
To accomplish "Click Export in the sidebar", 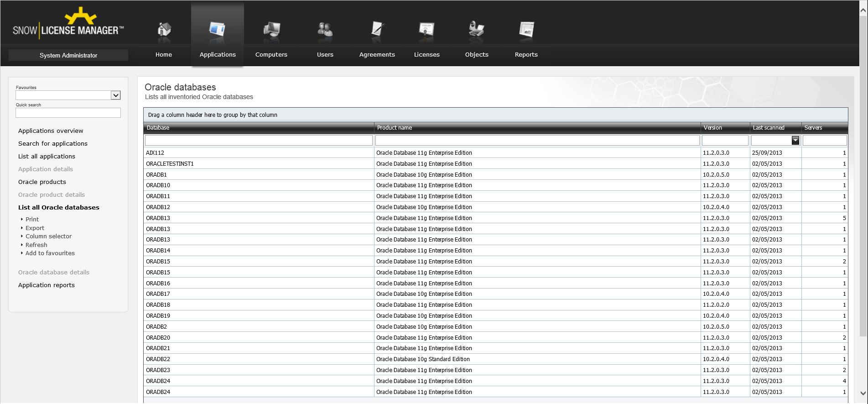I will coord(35,228).
